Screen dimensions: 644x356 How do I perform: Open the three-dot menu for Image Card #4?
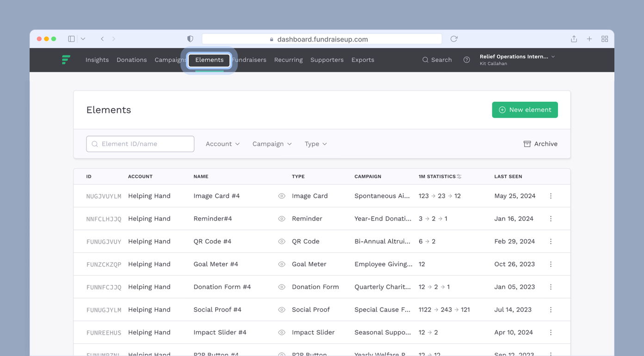point(551,196)
